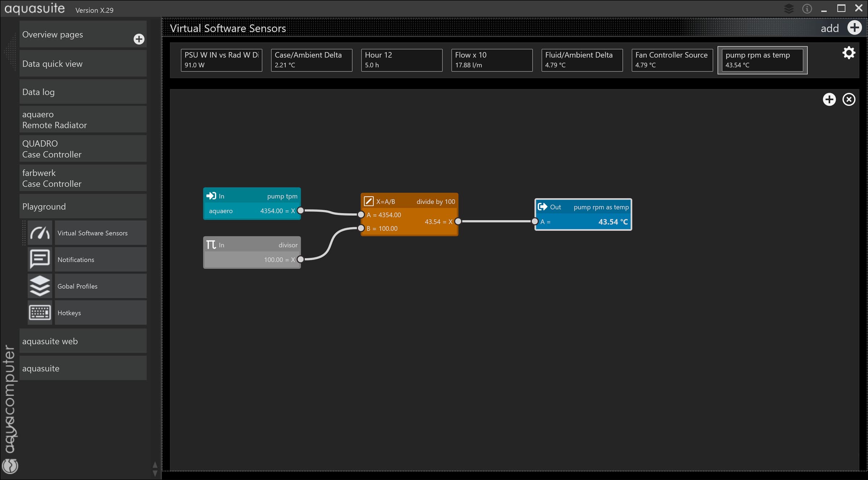Open the Data log page
The image size is (868, 480).
coord(83,92)
